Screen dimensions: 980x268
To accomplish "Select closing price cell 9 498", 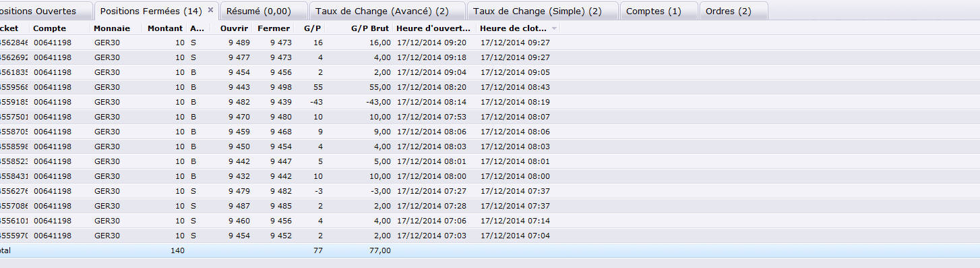I will 281,87.
